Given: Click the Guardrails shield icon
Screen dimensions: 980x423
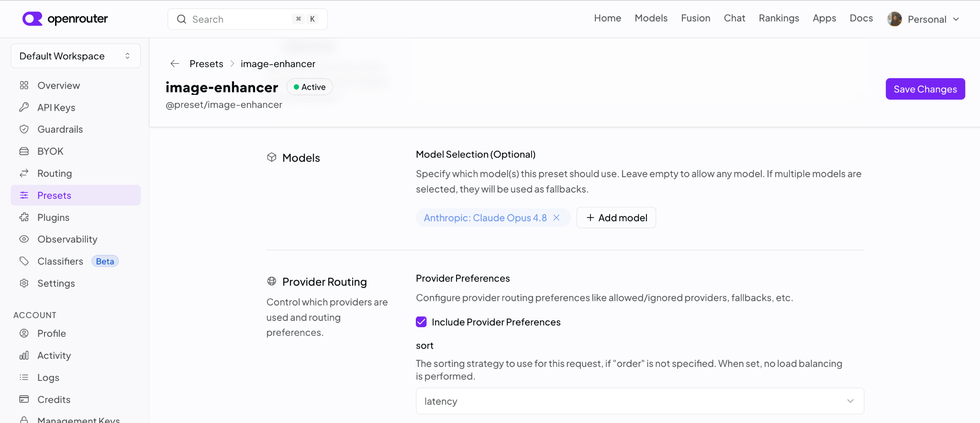Looking at the screenshot, I should (24, 129).
